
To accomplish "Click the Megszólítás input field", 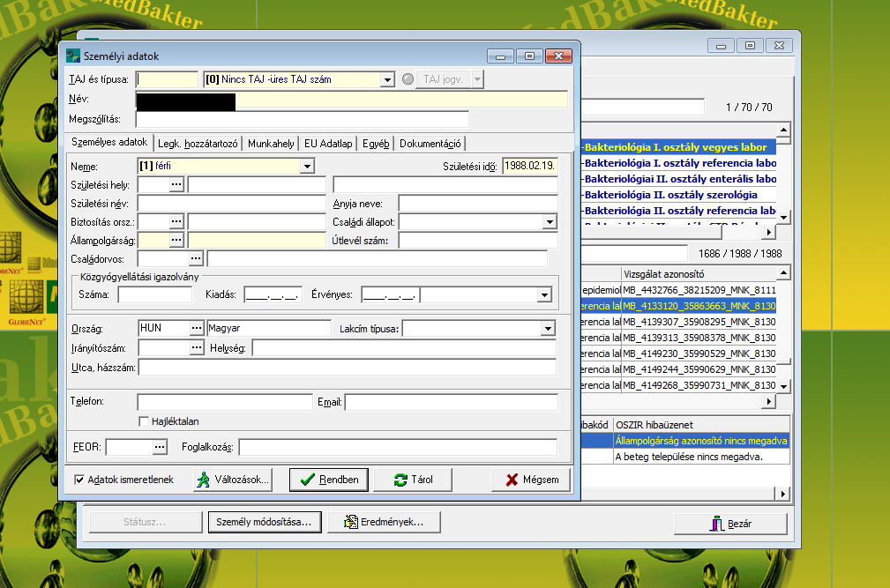I will click(302, 119).
